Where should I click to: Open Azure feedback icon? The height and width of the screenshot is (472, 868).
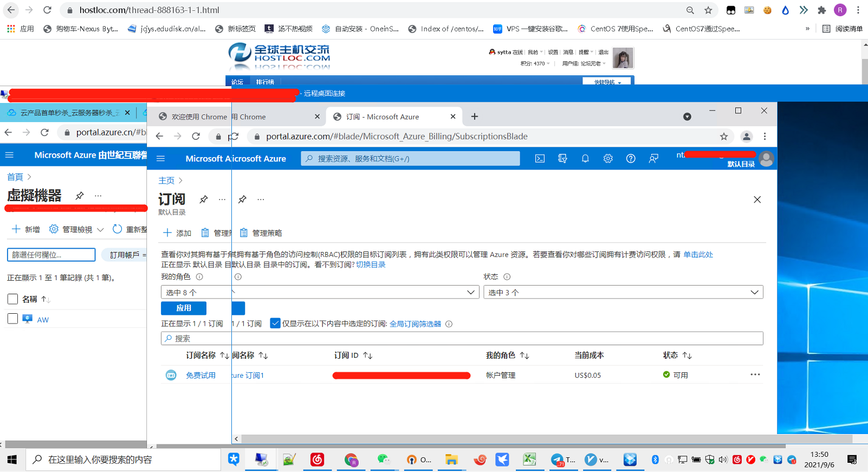[653, 159]
